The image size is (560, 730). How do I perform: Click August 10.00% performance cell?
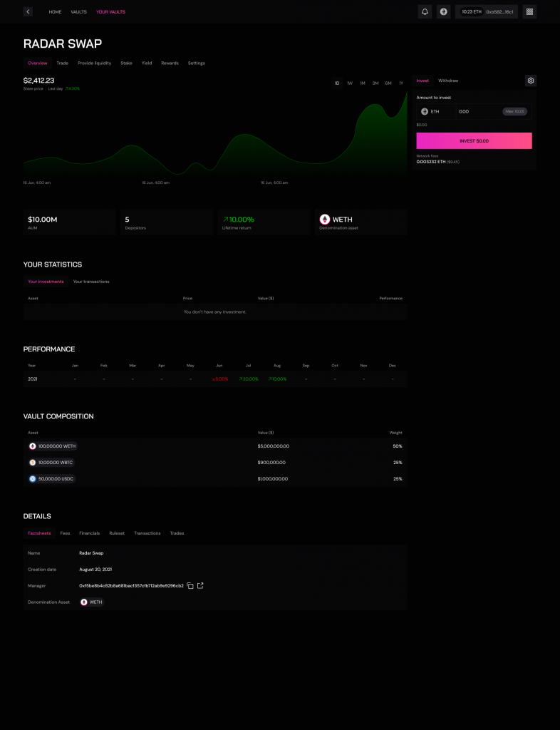(277, 379)
